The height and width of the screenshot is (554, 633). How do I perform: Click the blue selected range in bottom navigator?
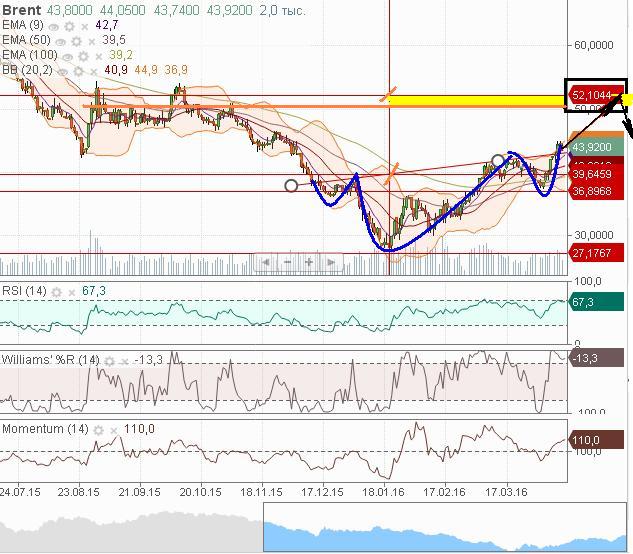[445, 527]
